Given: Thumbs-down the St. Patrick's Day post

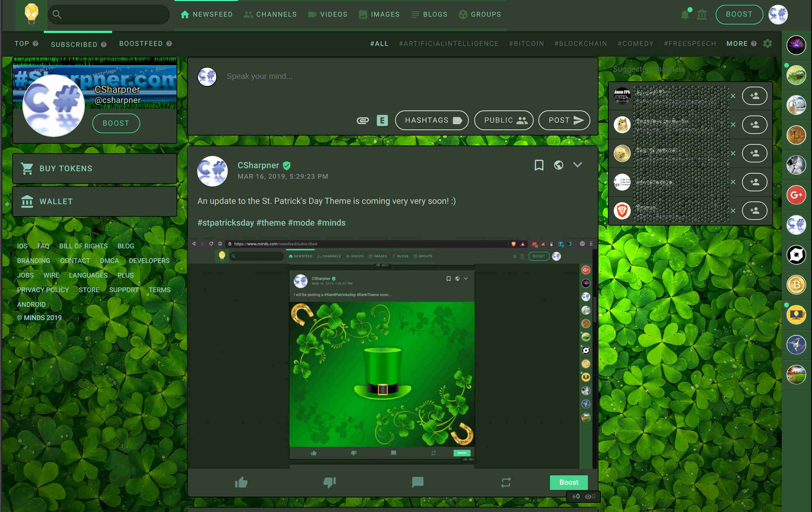Looking at the screenshot, I should [x=330, y=482].
